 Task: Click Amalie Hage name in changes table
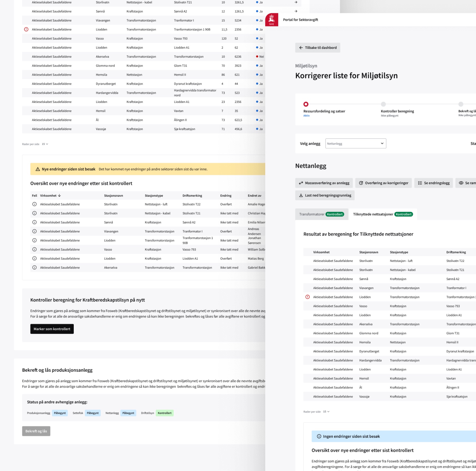pyautogui.click(x=256, y=204)
